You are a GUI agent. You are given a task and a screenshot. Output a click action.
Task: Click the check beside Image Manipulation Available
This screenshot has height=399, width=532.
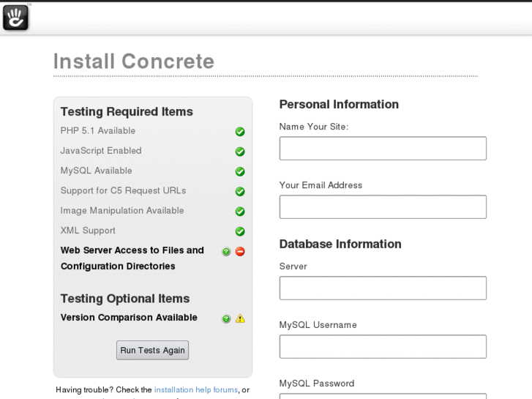click(x=240, y=212)
